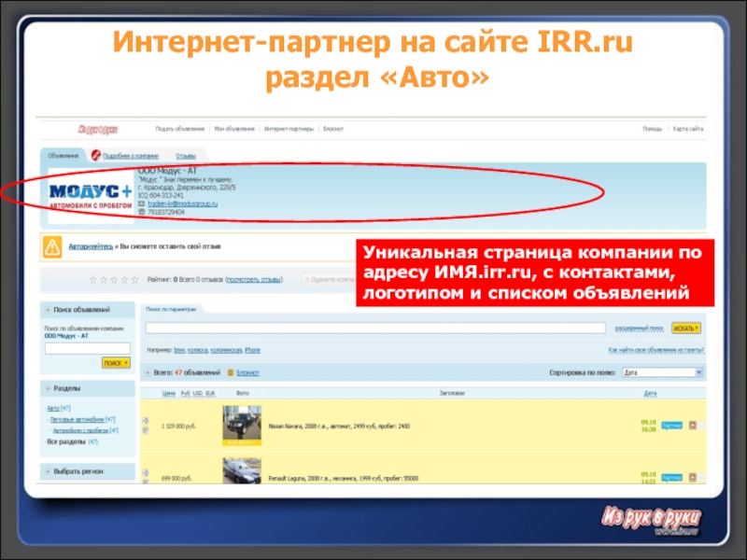Open Помощь in top right menu

(652, 129)
